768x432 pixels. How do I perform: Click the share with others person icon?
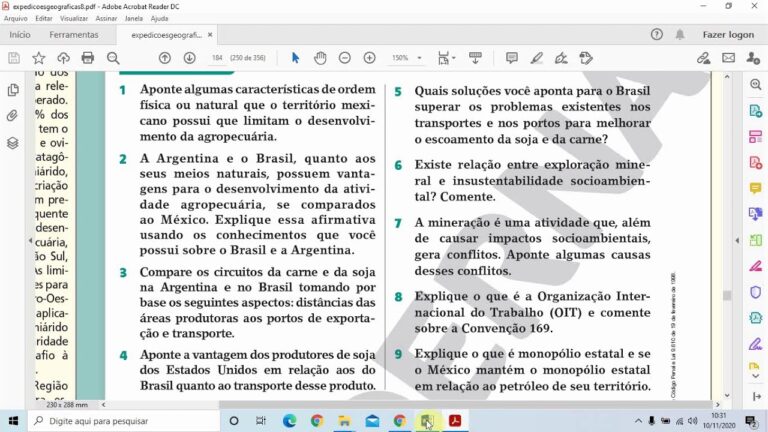(x=753, y=58)
